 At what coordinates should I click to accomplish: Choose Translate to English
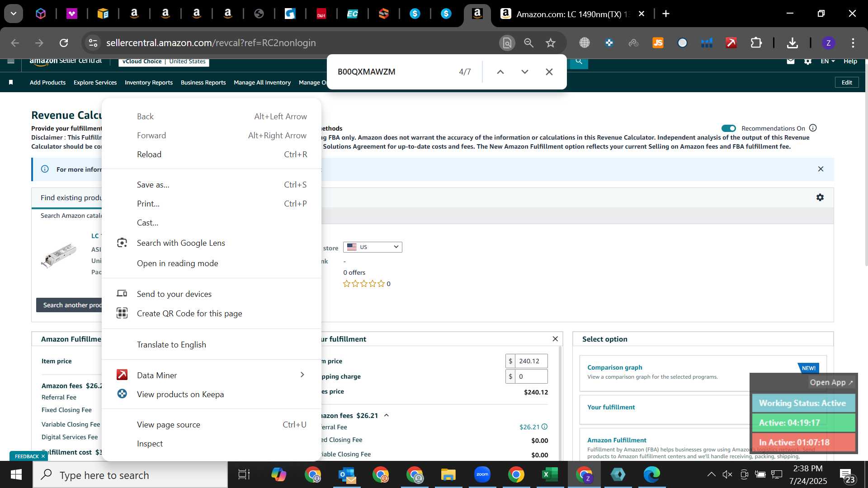211,345
